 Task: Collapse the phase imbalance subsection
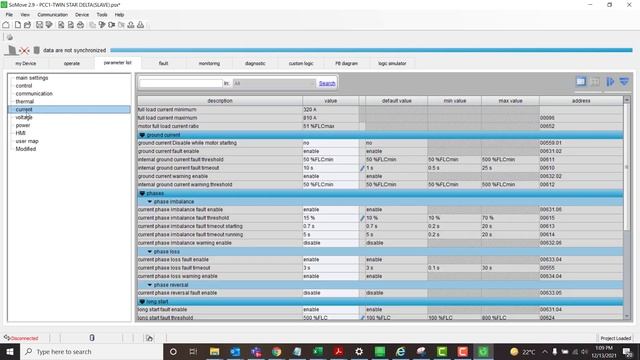[x=149, y=202]
